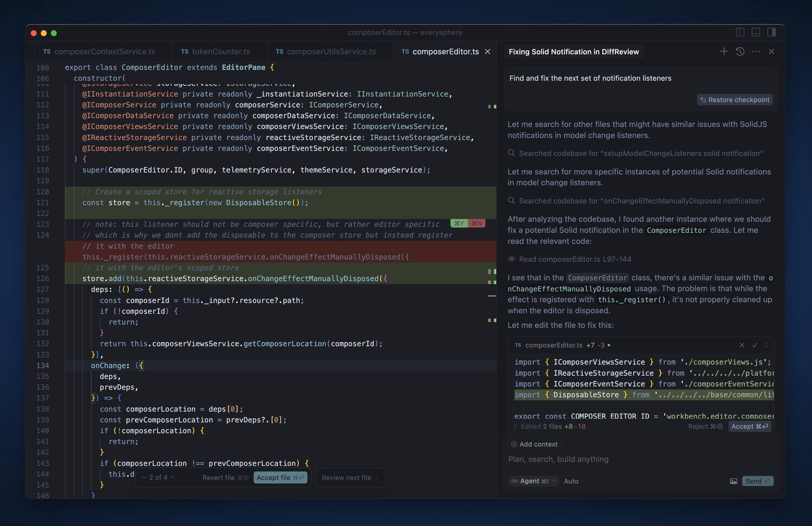The image size is (812, 526).
Task: Attach an image using the picture icon
Action: coord(733,481)
